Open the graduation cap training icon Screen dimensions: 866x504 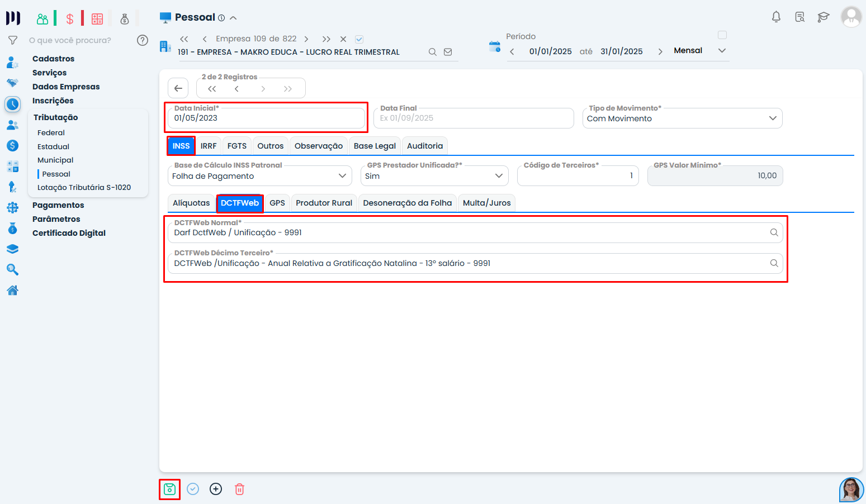tap(823, 17)
